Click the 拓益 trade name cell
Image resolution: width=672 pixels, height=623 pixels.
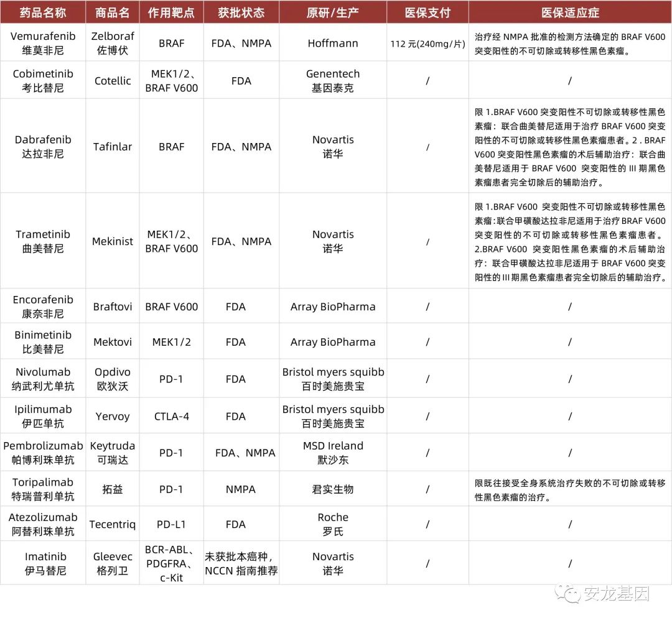[113, 489]
